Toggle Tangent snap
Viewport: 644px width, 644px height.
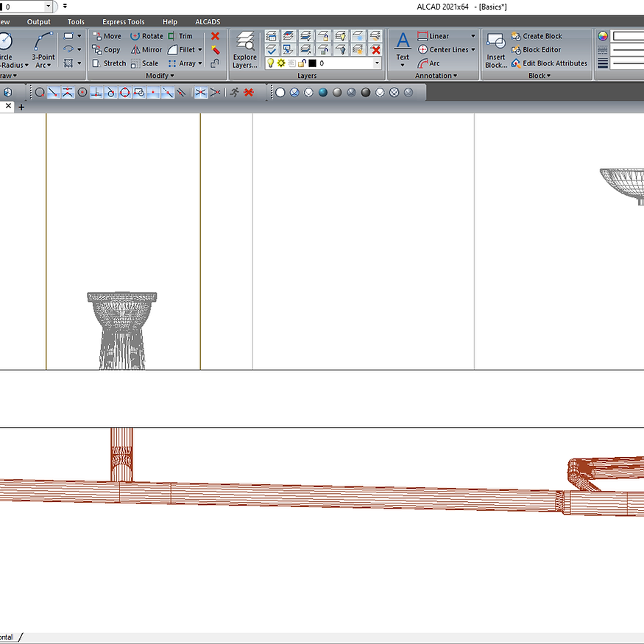click(x=110, y=93)
